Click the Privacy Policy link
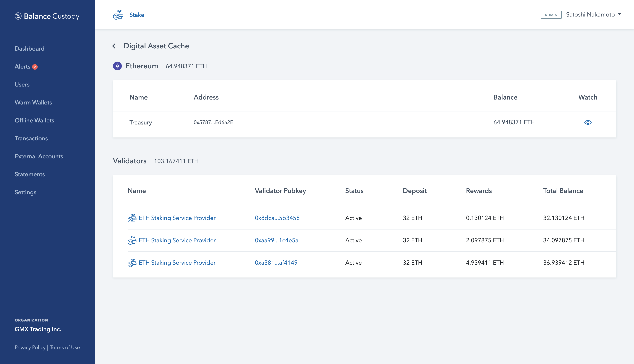The height and width of the screenshot is (364, 634). [30, 347]
